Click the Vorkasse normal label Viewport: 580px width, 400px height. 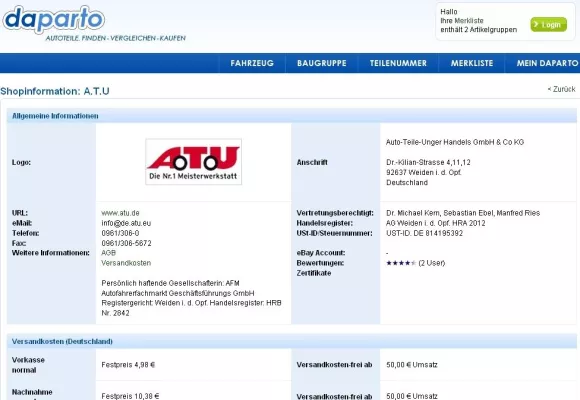point(28,365)
